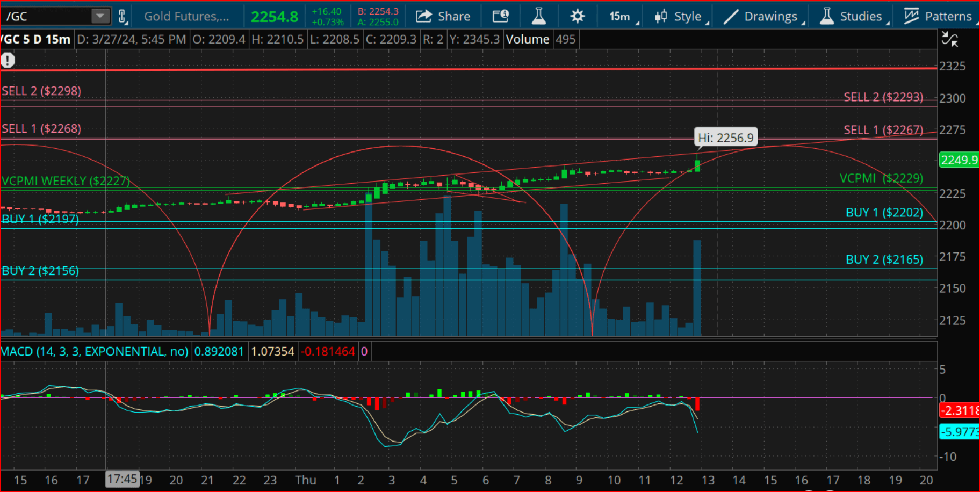Open the Style menu
This screenshot has height=492, width=980.
pyautogui.click(x=680, y=17)
